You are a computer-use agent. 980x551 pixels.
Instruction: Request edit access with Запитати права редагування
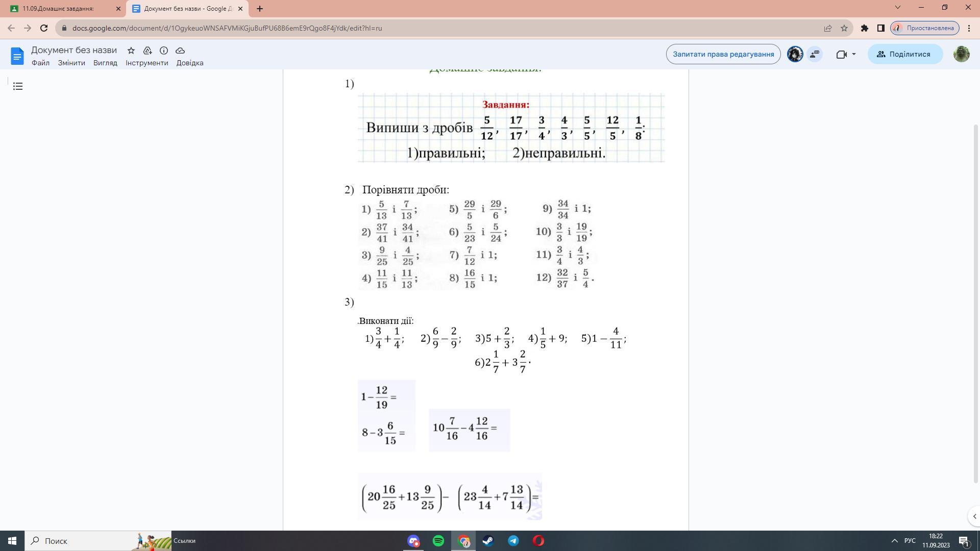point(723,54)
